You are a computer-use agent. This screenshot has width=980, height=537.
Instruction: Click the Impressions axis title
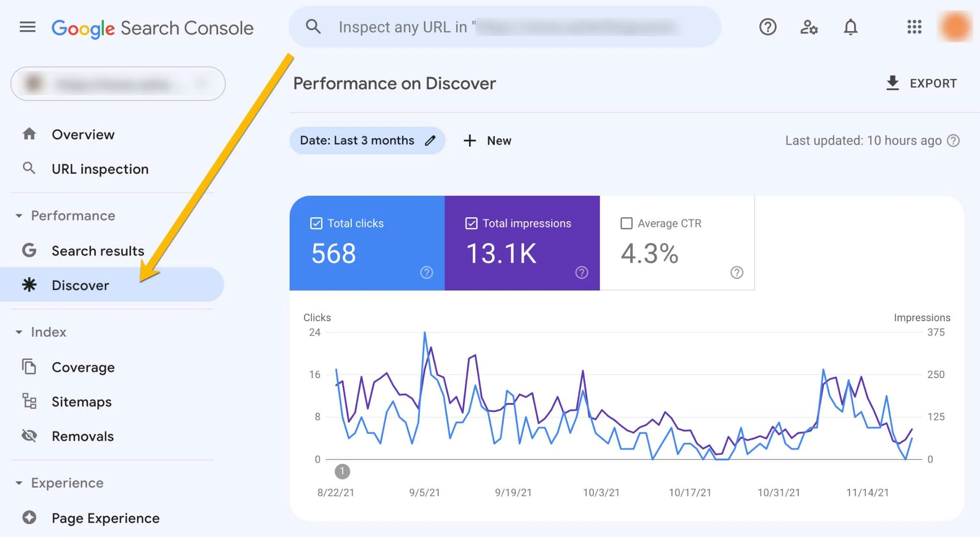(x=922, y=317)
